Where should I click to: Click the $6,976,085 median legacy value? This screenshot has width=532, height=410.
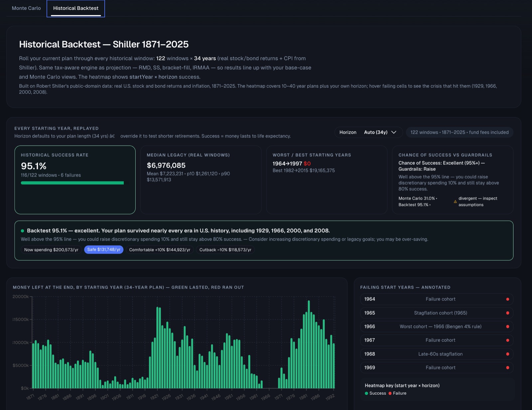(166, 165)
